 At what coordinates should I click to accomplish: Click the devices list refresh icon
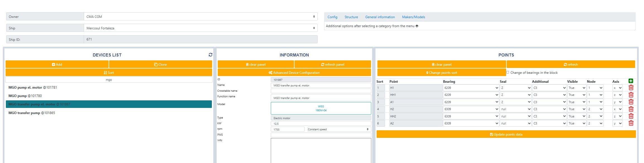tap(210, 55)
